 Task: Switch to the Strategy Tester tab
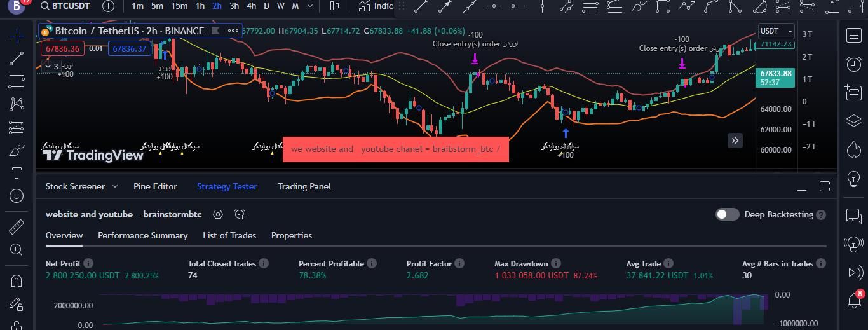227,186
